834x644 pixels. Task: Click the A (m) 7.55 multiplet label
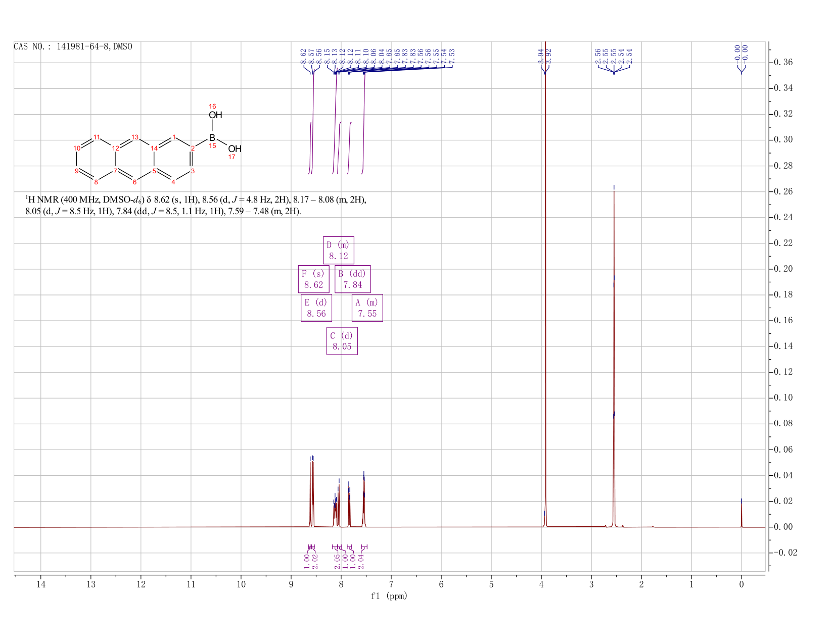tap(367, 308)
